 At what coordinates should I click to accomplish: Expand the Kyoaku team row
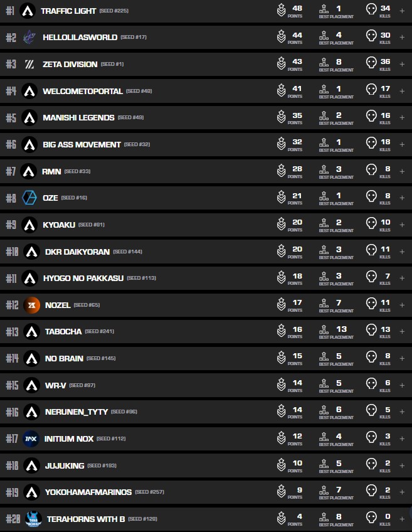(402, 225)
